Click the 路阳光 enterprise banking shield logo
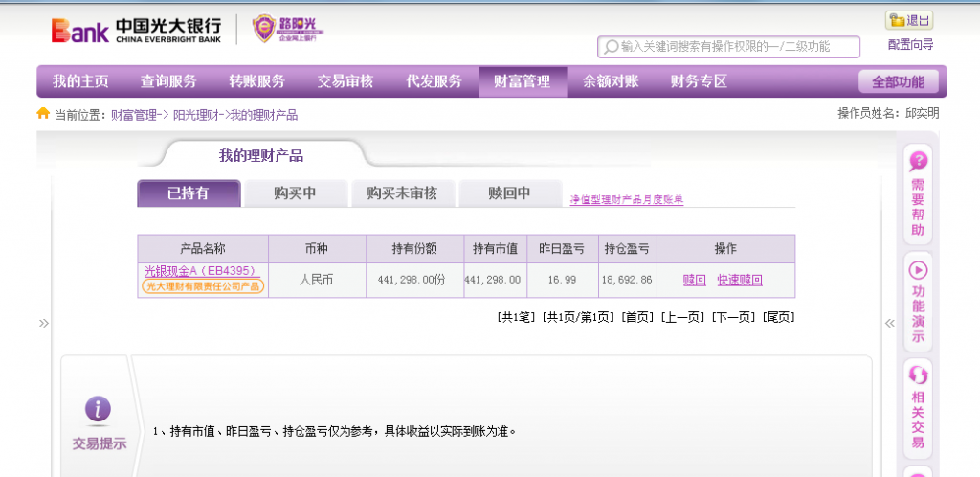This screenshot has width=980, height=477. tap(288, 29)
